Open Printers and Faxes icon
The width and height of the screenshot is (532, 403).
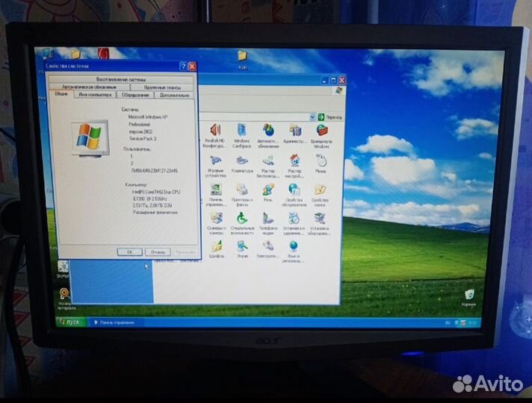coord(242,190)
